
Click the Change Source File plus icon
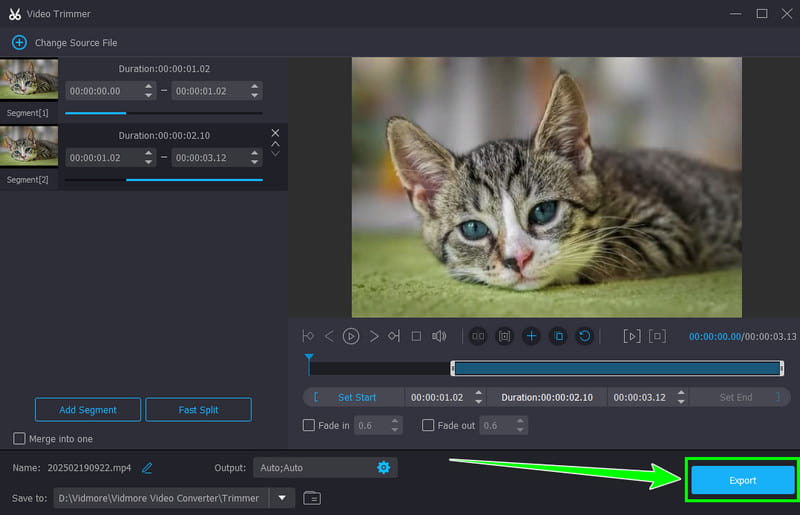19,42
